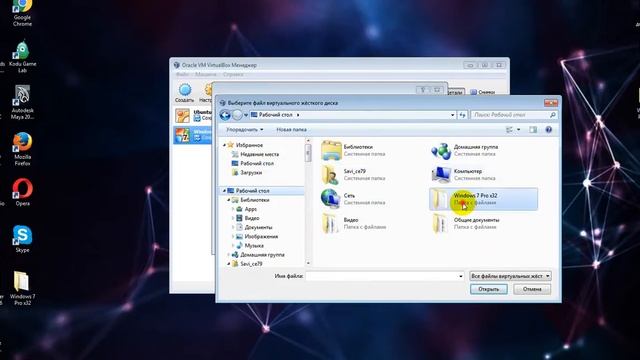Open the Имя файла combo box dropdown

pos(461,276)
